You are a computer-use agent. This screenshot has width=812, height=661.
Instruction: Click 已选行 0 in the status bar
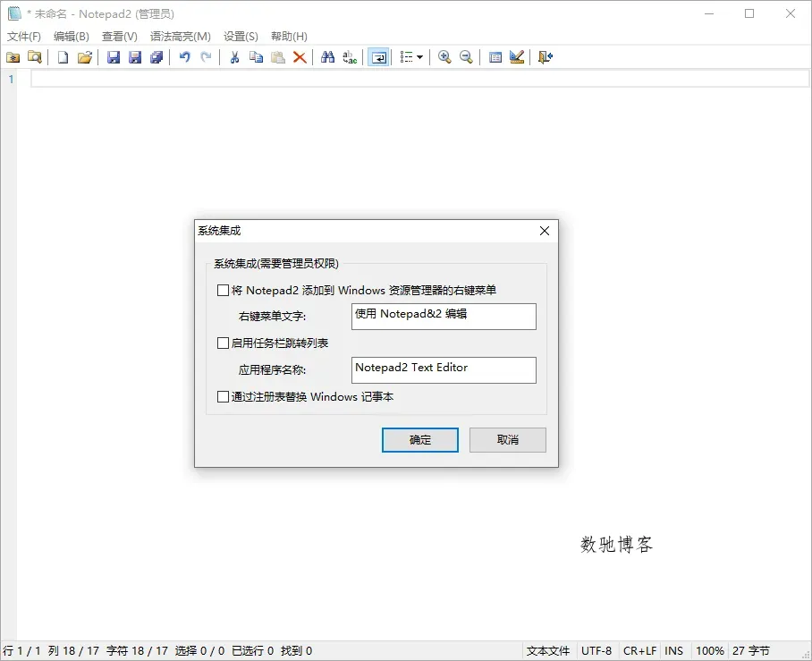click(252, 650)
